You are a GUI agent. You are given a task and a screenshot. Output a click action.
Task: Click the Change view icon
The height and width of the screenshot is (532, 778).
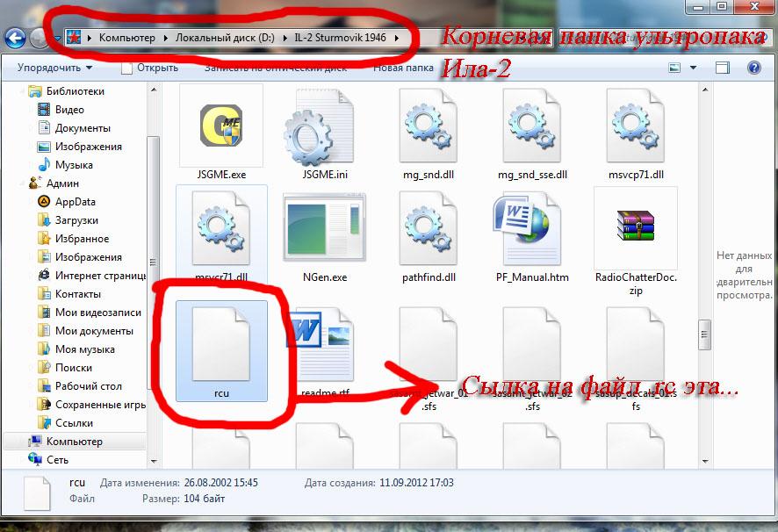click(674, 68)
